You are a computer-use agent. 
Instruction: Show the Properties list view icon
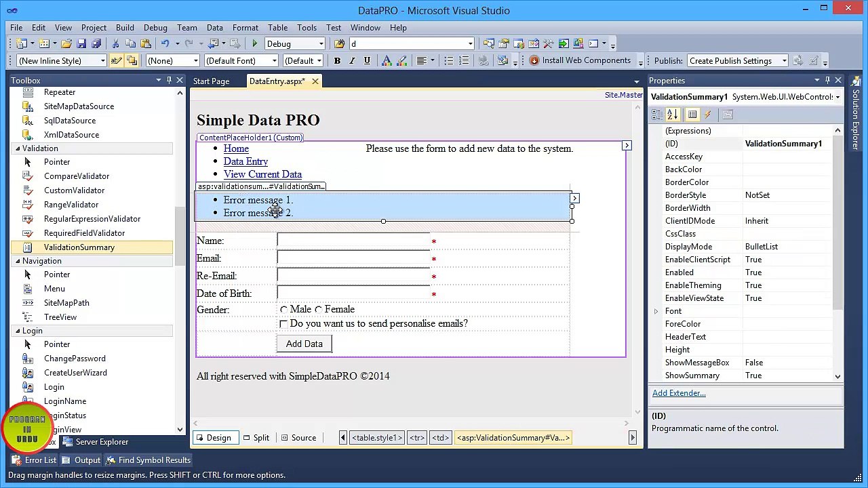(692, 115)
